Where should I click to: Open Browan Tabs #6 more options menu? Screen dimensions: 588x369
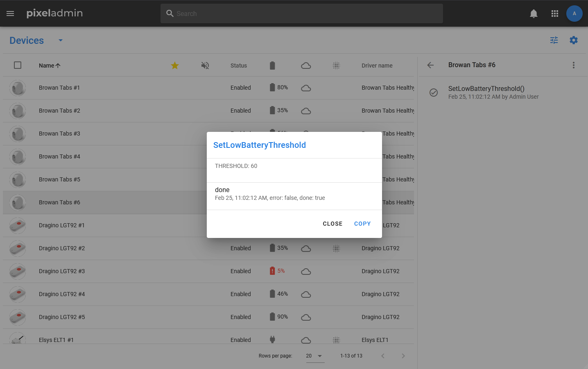pyautogui.click(x=573, y=65)
